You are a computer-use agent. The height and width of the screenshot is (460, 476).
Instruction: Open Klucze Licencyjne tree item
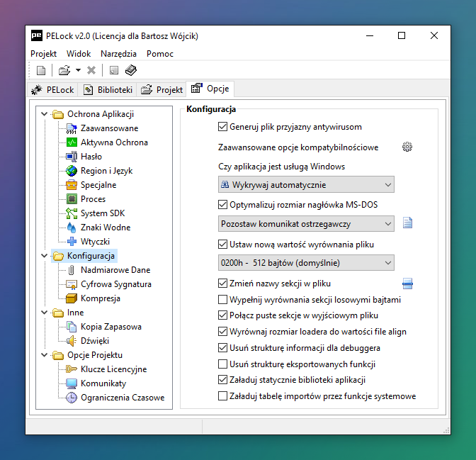tap(113, 369)
